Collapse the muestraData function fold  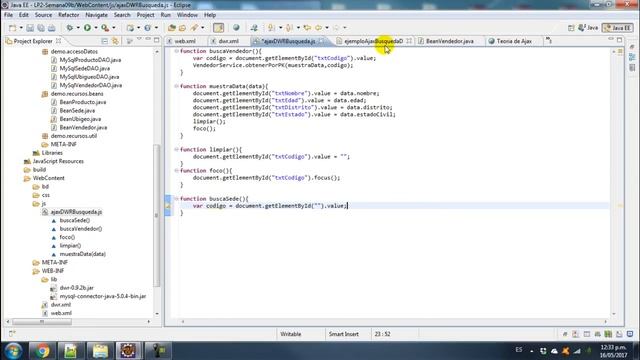click(176, 86)
